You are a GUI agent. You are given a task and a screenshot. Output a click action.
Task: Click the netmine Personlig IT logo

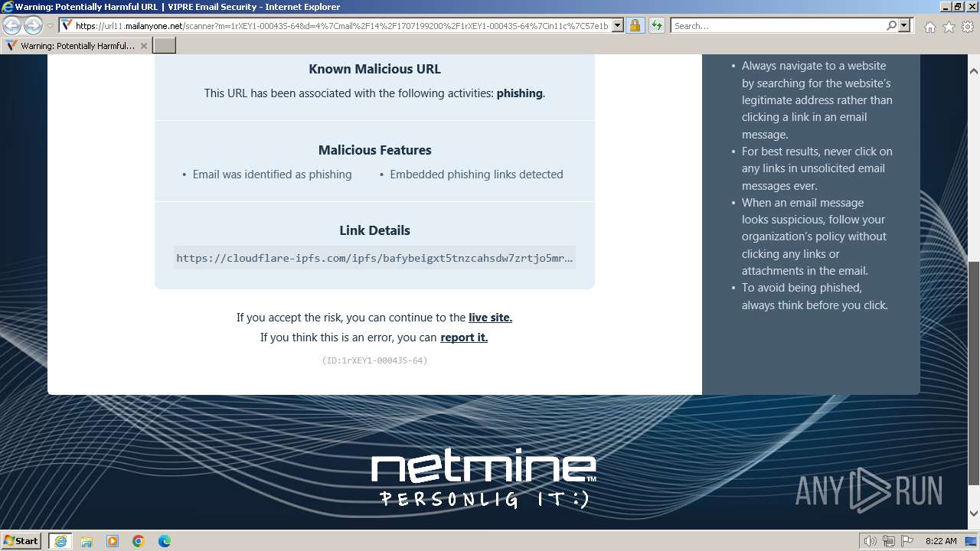coord(484,478)
